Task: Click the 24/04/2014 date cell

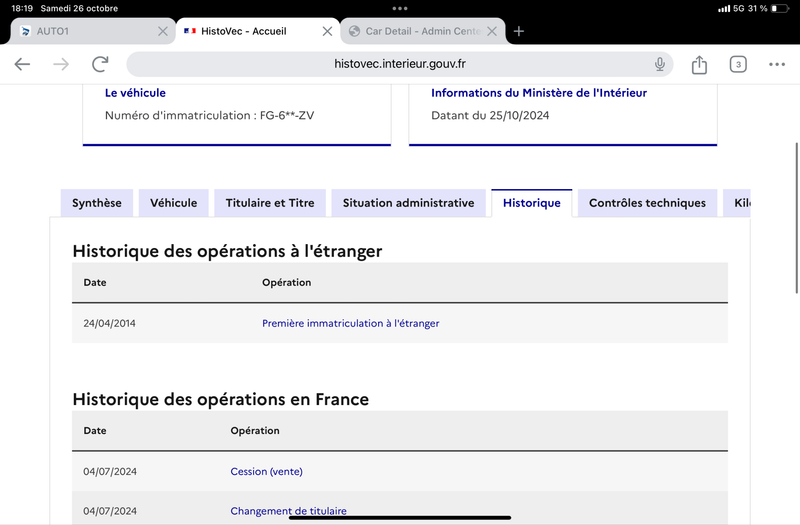Action: click(110, 323)
